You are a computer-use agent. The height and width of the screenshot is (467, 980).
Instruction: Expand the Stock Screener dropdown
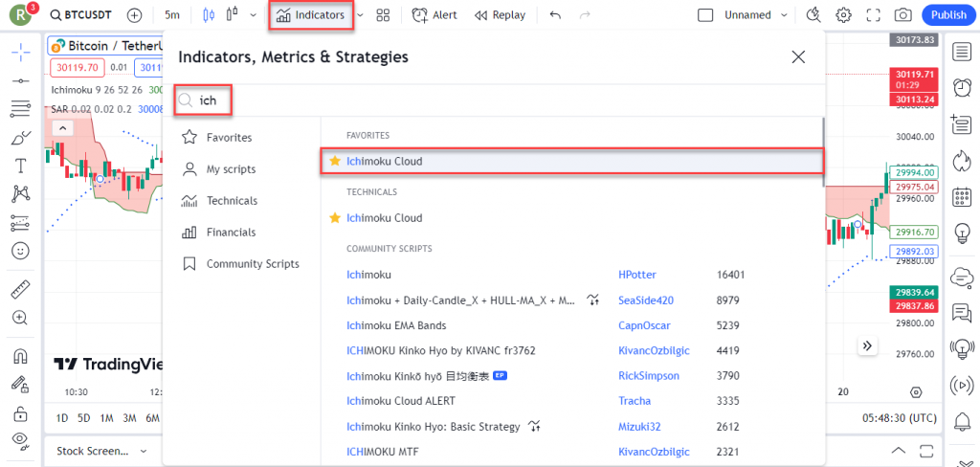click(x=144, y=451)
